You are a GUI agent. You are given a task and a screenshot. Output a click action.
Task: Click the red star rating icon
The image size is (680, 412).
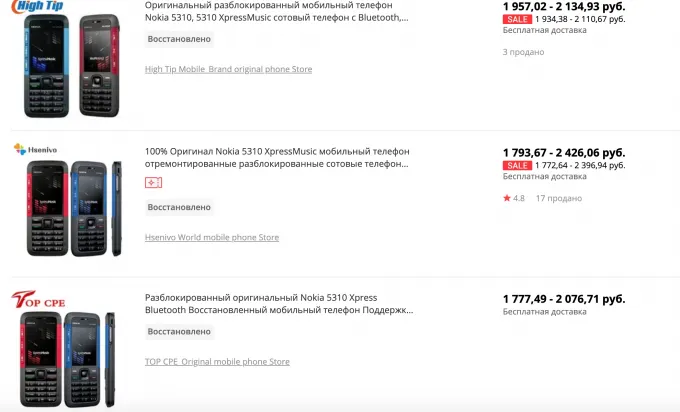[507, 198]
